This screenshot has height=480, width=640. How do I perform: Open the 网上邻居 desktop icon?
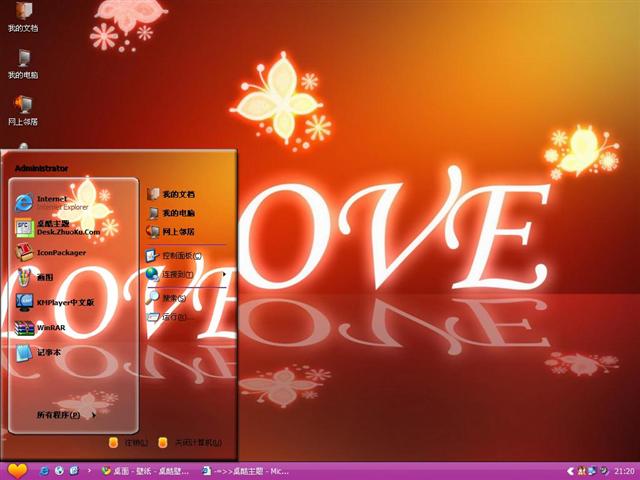pyautogui.click(x=23, y=110)
